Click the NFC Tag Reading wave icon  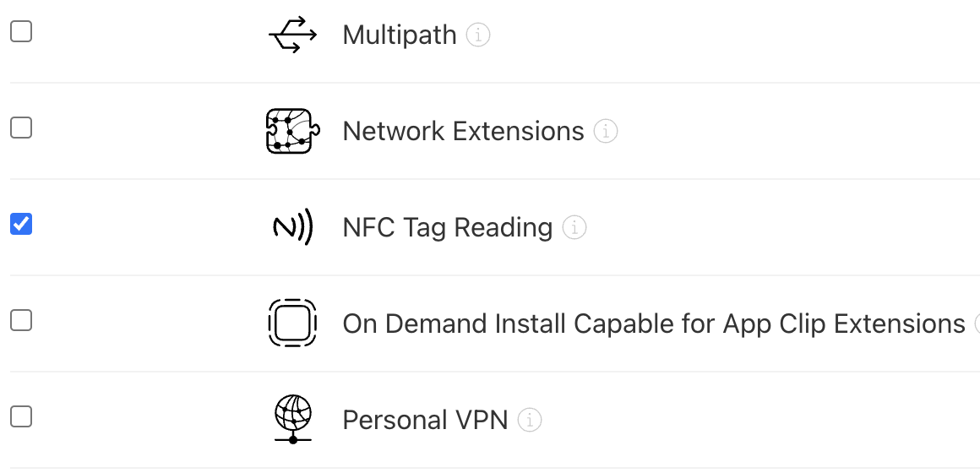[x=292, y=227]
